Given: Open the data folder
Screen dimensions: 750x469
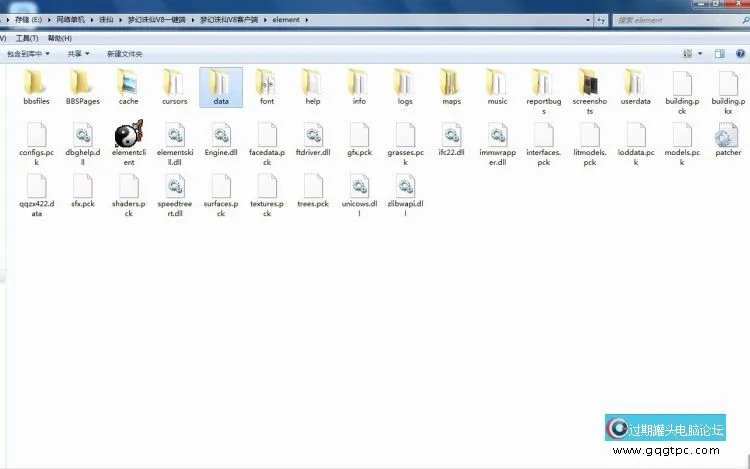Looking at the screenshot, I should (x=221, y=84).
